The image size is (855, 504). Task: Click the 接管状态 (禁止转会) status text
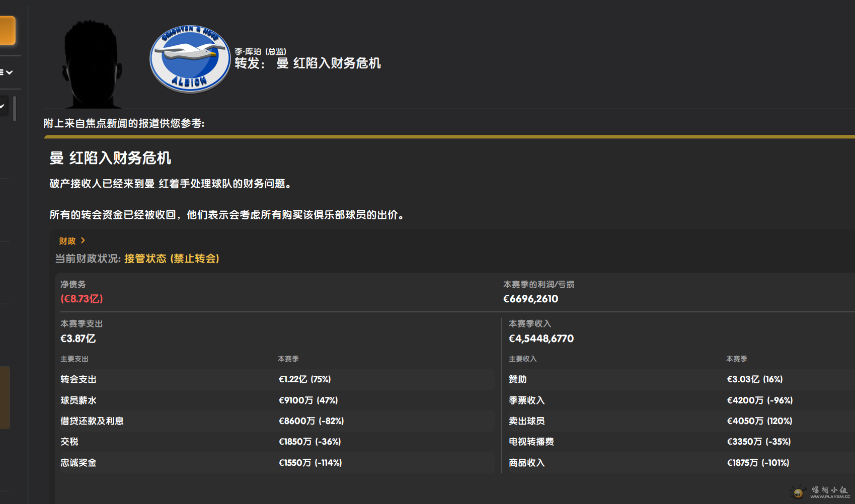pos(172,259)
